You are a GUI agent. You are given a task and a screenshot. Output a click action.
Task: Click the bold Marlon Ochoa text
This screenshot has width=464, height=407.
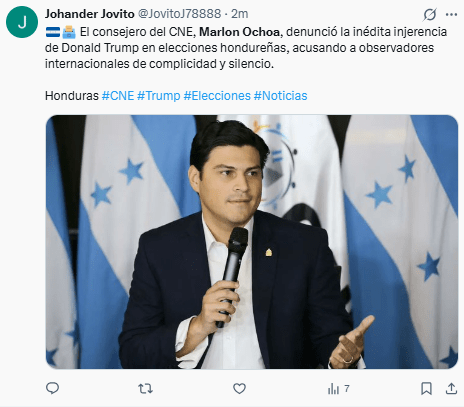[x=239, y=32]
